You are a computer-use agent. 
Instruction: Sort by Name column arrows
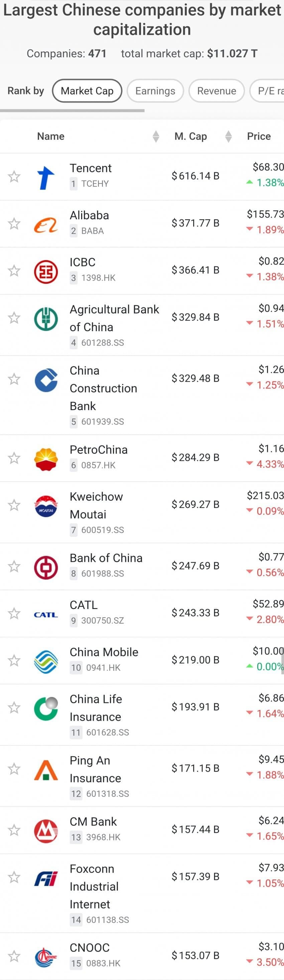click(155, 136)
